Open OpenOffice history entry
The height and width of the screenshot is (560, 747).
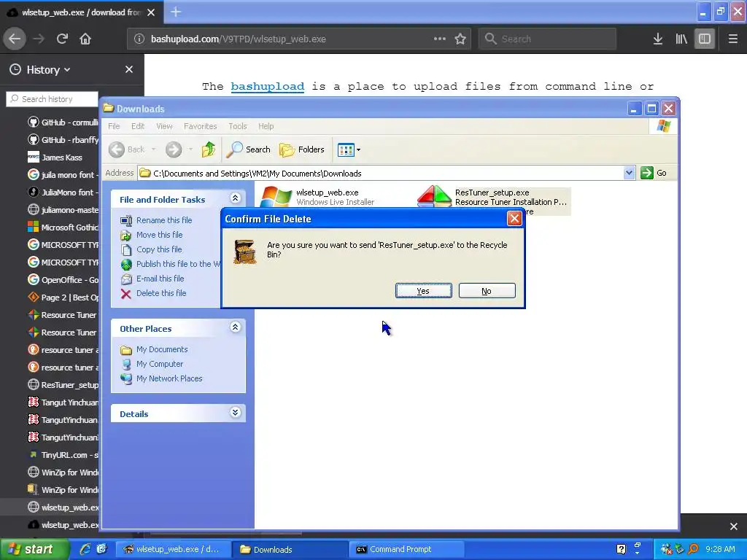pos(63,280)
